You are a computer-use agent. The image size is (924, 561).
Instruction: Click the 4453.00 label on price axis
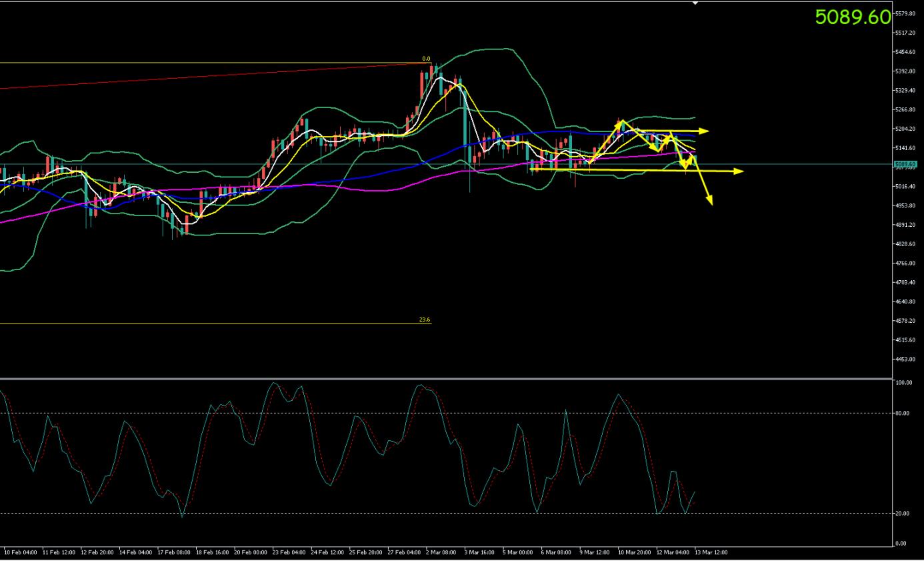tap(905, 360)
